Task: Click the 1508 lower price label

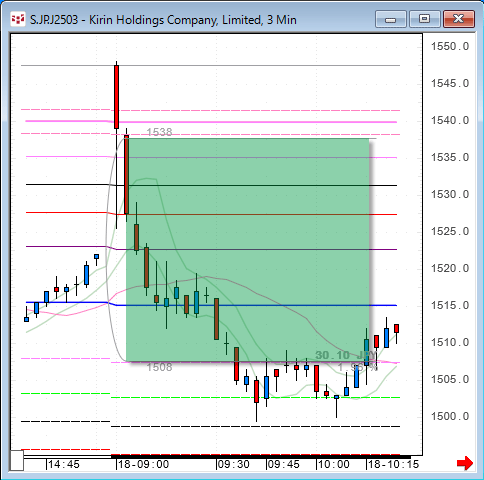Action: [x=159, y=367]
